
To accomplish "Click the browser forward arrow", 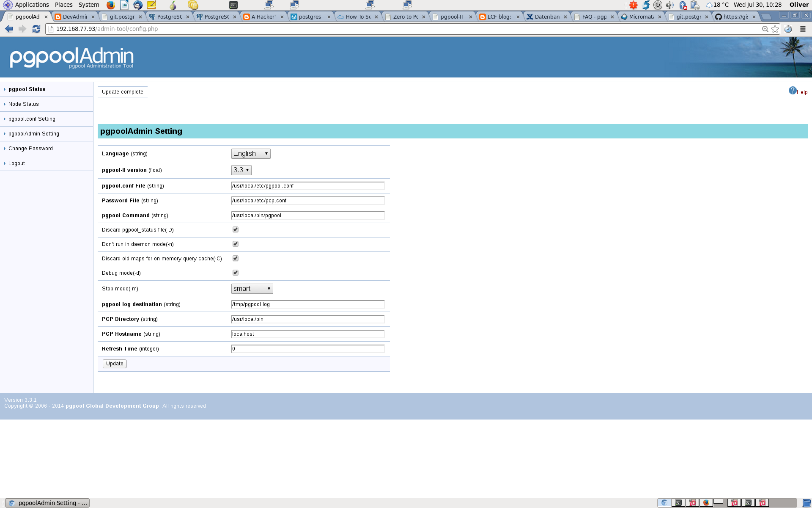I will [22, 29].
